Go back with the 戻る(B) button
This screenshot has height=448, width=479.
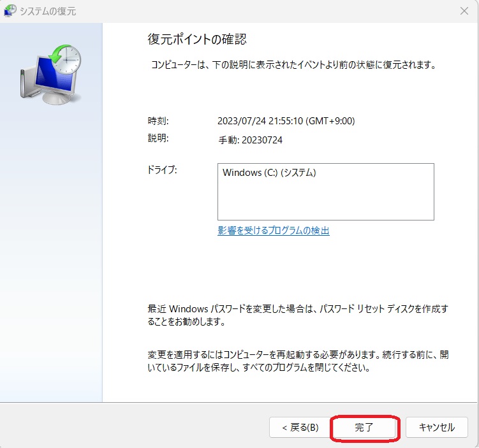pos(300,428)
